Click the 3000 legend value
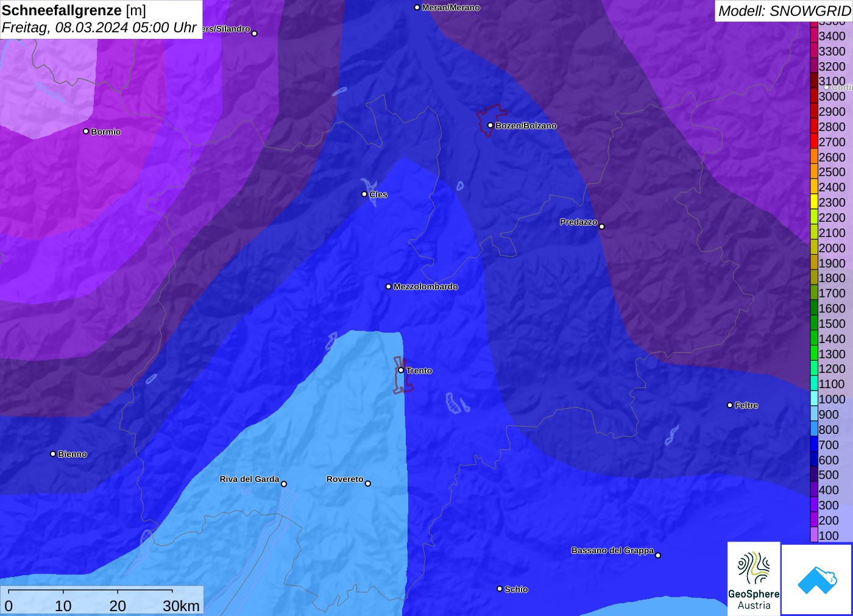Image resolution: width=853 pixels, height=616 pixels. [x=832, y=96]
